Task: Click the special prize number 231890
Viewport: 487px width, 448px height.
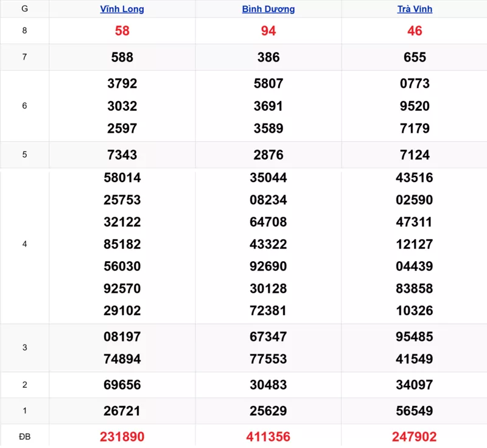Action: coord(122,436)
